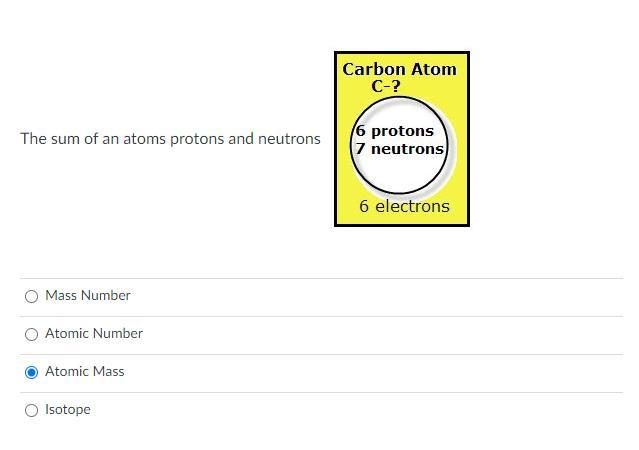Viewport: 639px width, 450px height.
Task: Click '7 neutrons' inside the nucleus circle
Action: pos(399,149)
